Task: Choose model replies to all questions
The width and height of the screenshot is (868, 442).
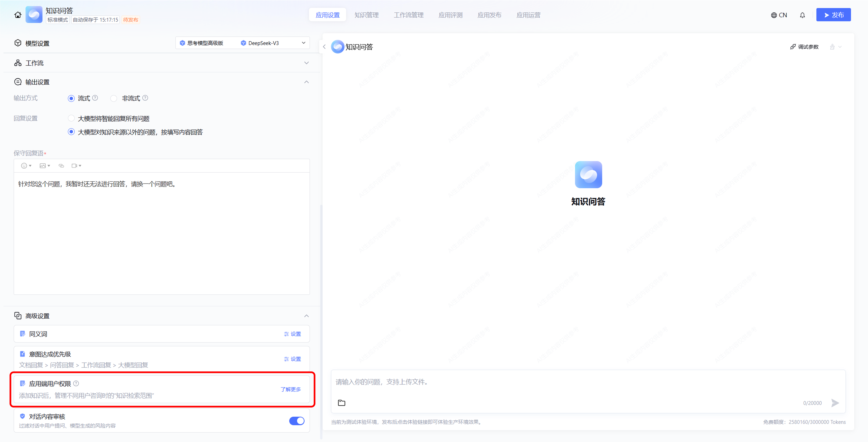Action: pos(71,118)
